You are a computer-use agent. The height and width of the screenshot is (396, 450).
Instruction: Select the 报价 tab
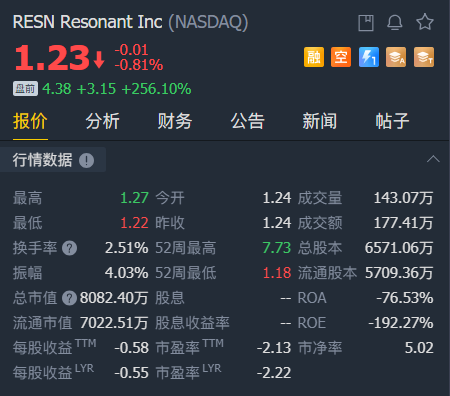pos(30,121)
